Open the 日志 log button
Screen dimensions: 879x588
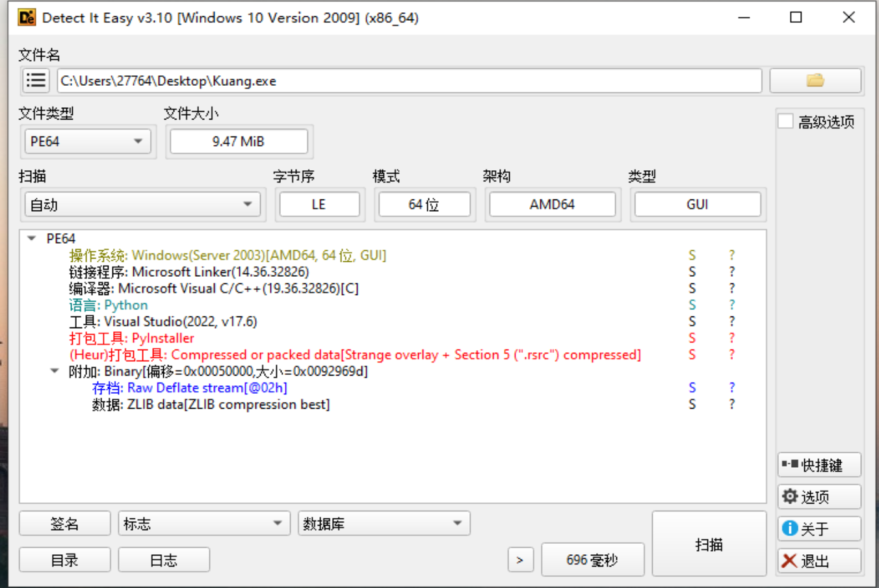164,560
